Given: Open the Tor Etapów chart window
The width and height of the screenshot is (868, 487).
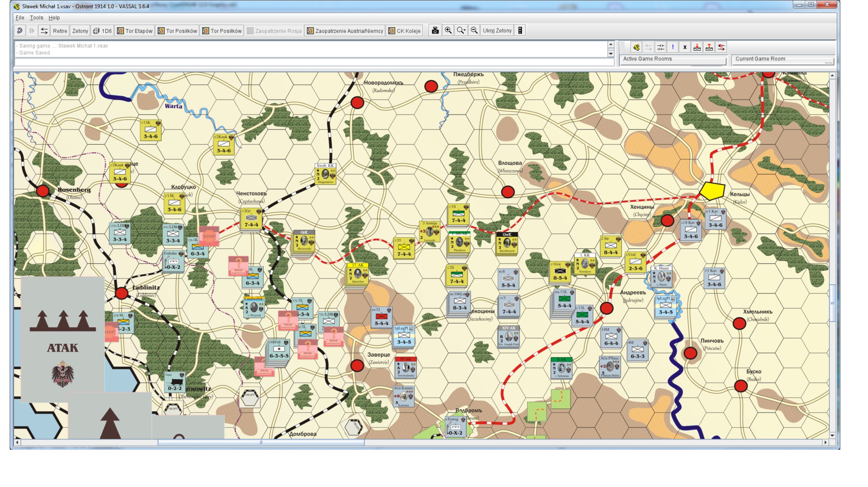Looking at the screenshot, I should pos(135,31).
